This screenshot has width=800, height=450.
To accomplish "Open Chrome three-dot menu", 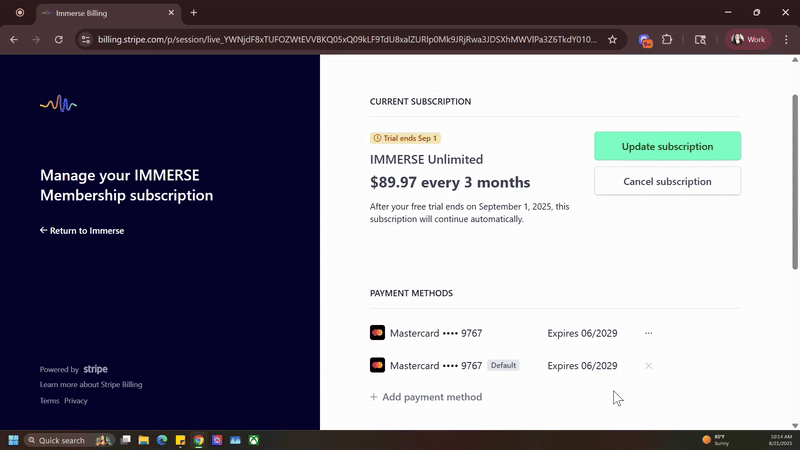I will point(785,40).
